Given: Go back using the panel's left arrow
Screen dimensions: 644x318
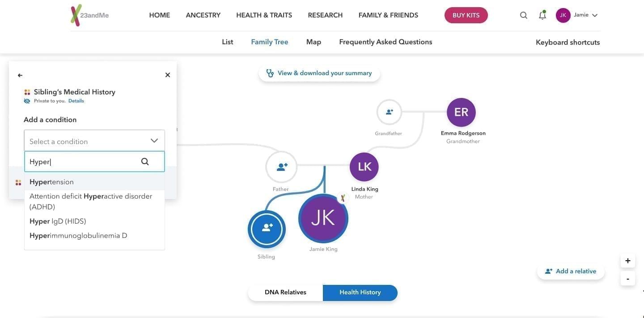Looking at the screenshot, I should pyautogui.click(x=20, y=75).
